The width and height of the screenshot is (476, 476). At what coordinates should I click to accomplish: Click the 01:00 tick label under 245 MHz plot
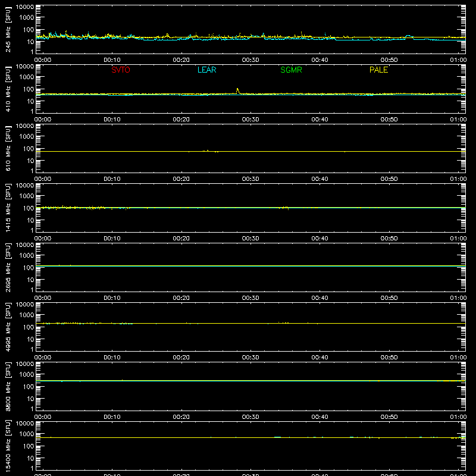click(x=458, y=60)
